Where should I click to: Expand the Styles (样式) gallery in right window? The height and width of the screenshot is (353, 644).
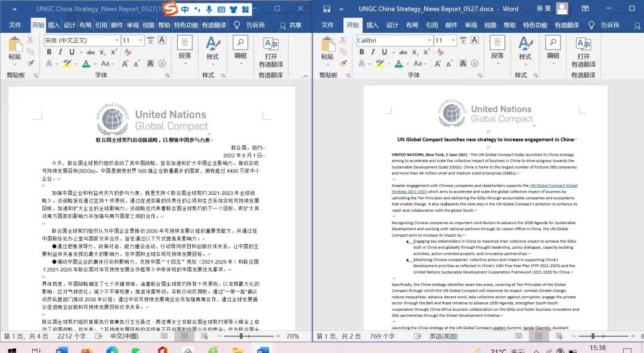pyautogui.click(x=525, y=49)
